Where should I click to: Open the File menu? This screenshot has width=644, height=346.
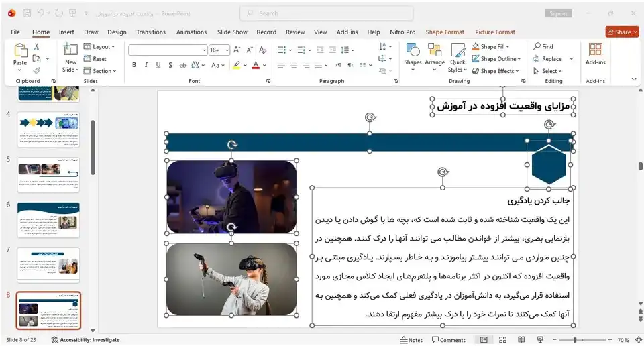tap(15, 32)
